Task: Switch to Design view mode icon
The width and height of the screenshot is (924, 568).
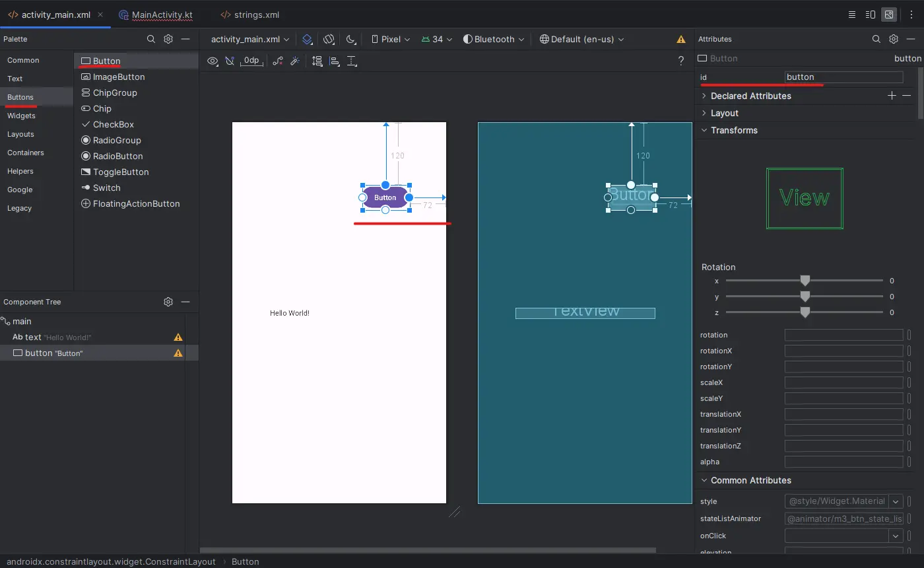Action: 890,14
